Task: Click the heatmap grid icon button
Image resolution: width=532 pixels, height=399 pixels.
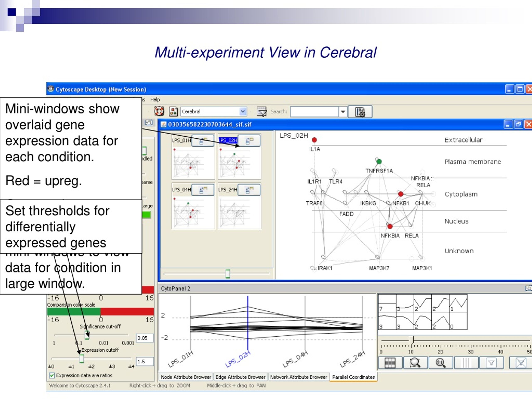Action: click(x=390, y=363)
